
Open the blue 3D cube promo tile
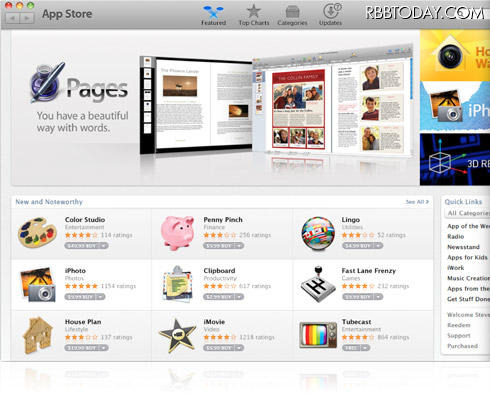(455, 159)
